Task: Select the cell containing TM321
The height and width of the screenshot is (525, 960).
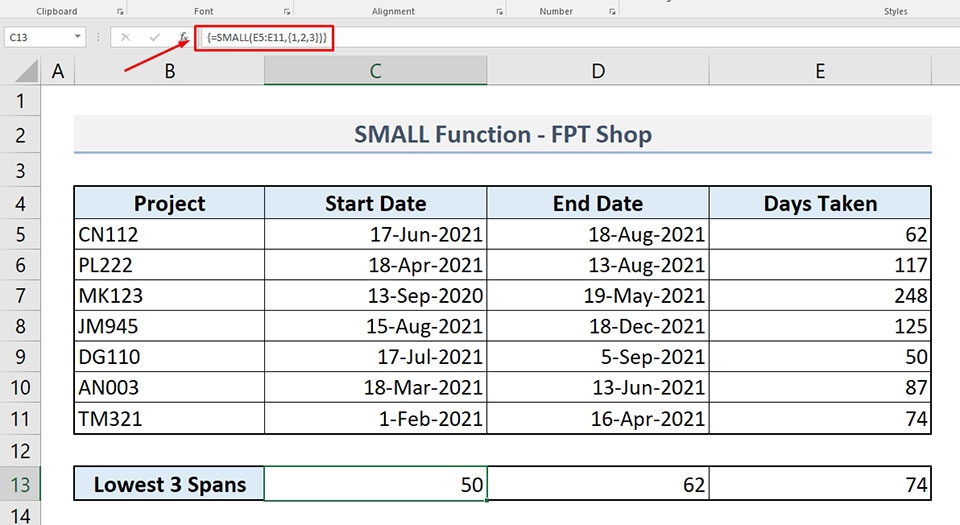Action: click(x=170, y=419)
